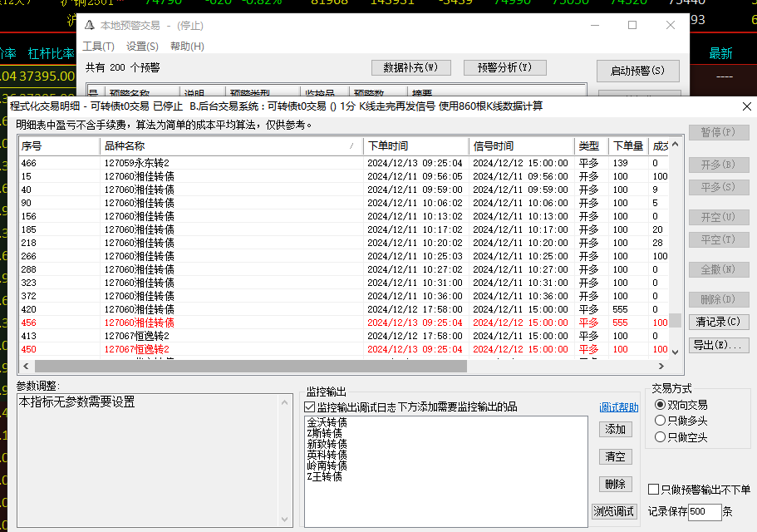Select 双向交易 trading mode

[x=660, y=405]
